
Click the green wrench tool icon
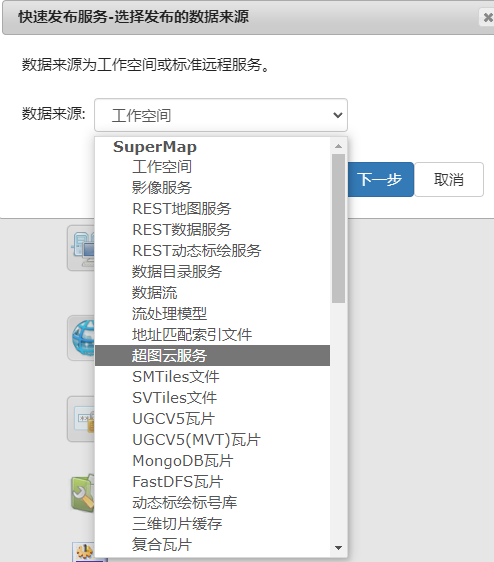pyautogui.click(x=83, y=493)
